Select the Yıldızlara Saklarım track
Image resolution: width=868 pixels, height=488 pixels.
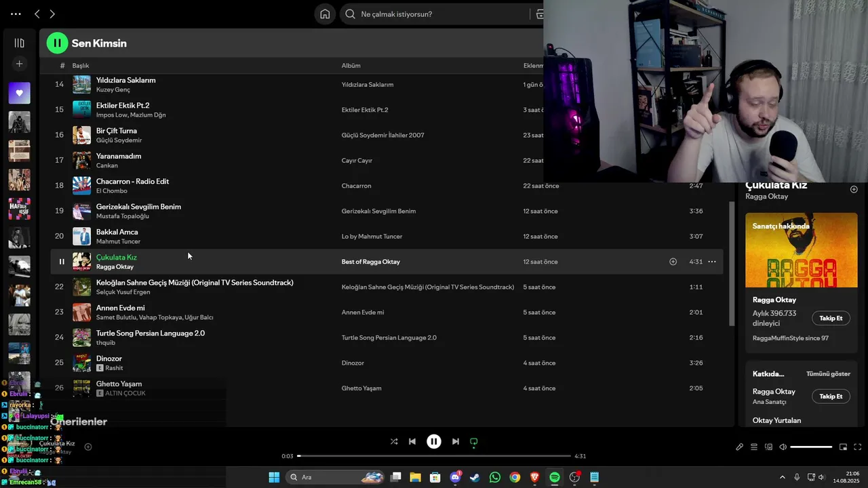(x=125, y=80)
